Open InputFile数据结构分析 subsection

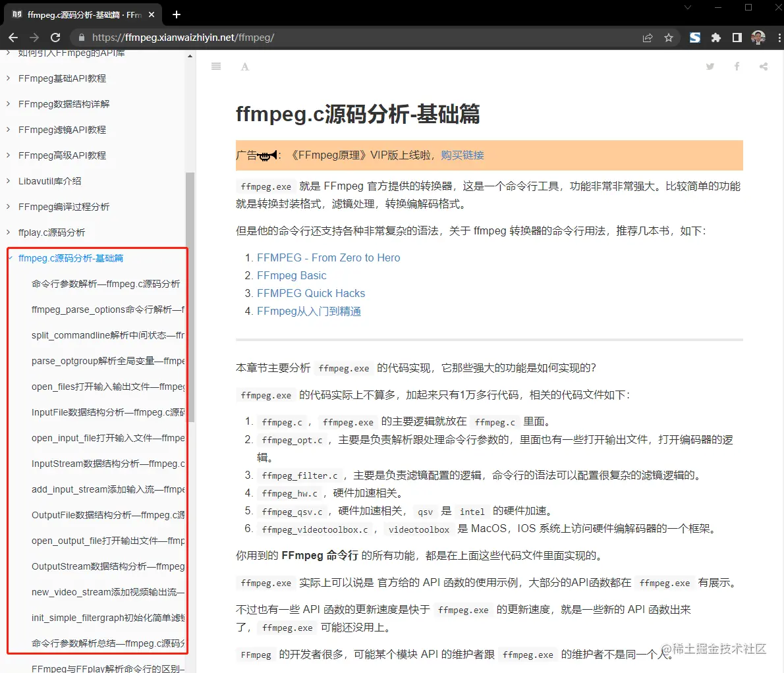(107, 412)
